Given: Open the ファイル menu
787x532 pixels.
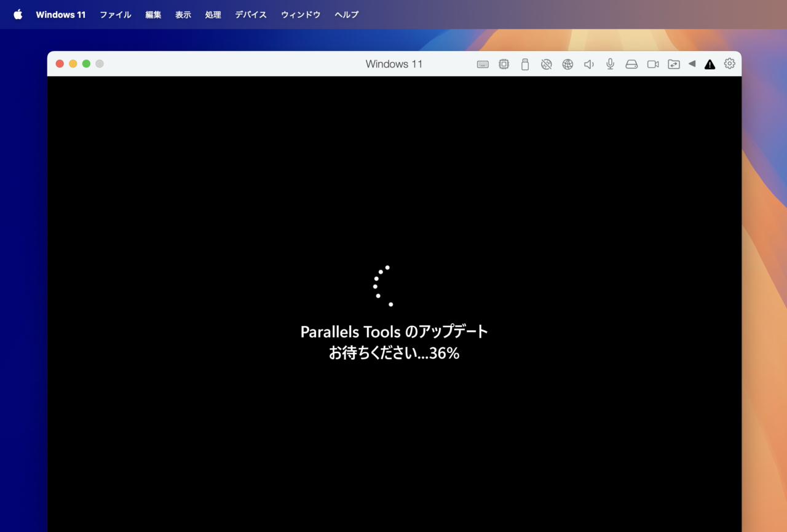Looking at the screenshot, I should pyautogui.click(x=116, y=15).
